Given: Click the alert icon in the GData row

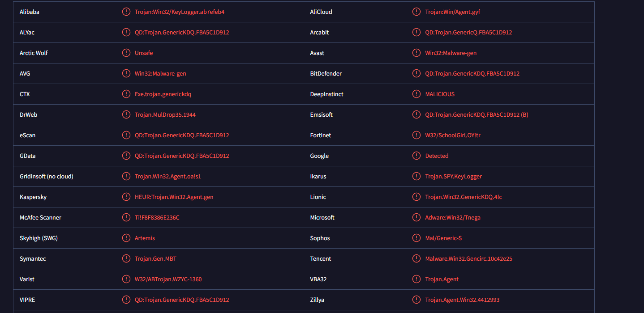Looking at the screenshot, I should point(126,156).
